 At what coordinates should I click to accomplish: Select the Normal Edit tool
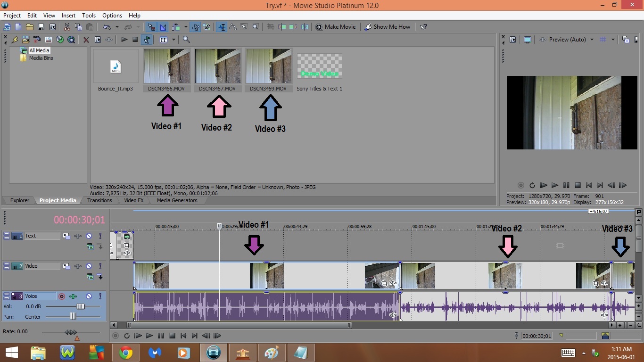tap(222, 27)
